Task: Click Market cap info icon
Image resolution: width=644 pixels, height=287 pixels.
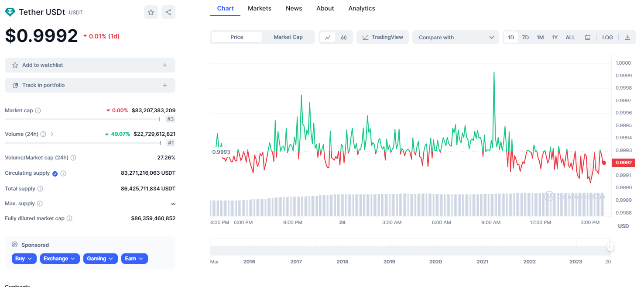Action: 38,111
